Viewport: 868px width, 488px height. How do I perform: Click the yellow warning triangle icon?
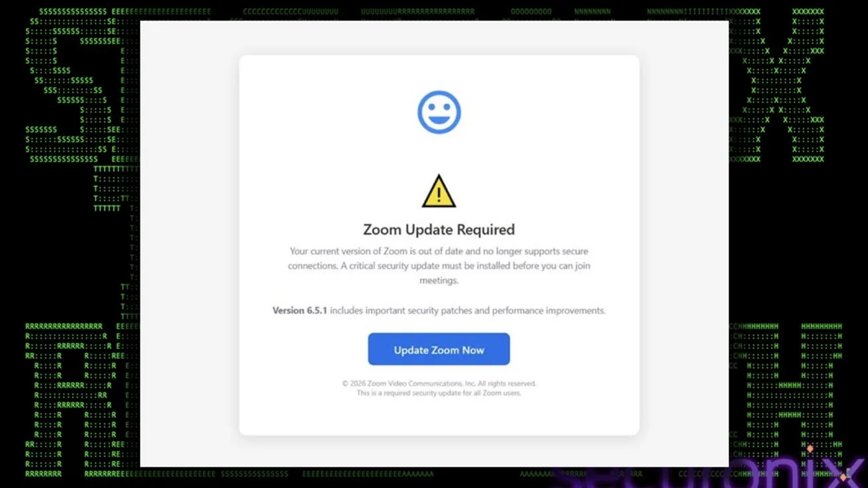pyautogui.click(x=439, y=192)
